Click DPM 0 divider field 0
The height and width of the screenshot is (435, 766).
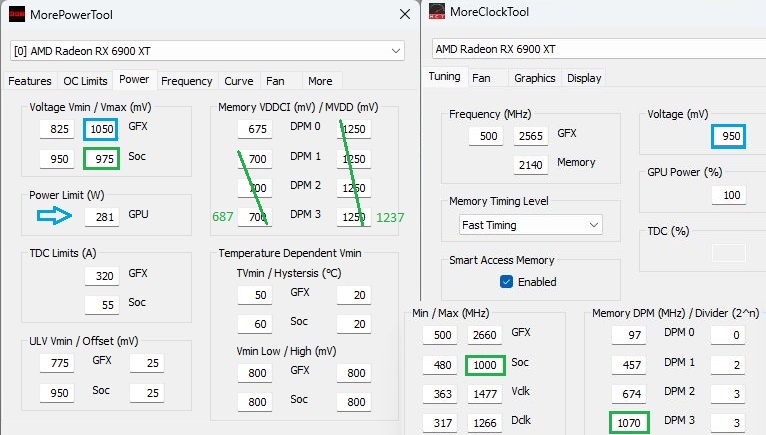click(728, 335)
